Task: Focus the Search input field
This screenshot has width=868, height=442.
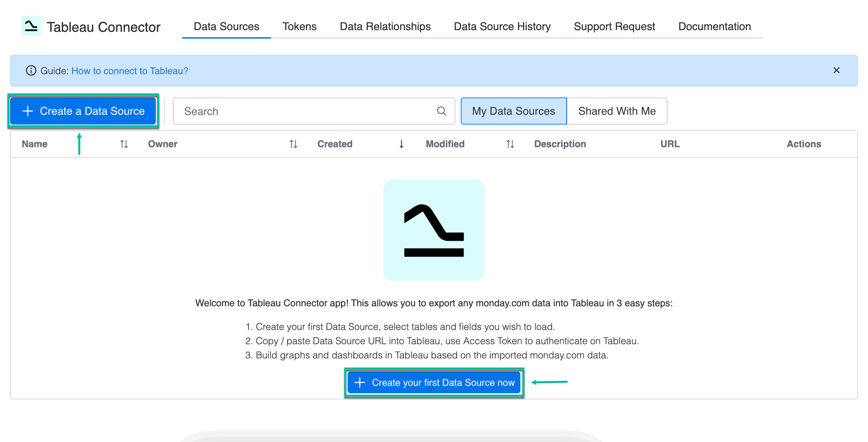Action: (x=305, y=111)
